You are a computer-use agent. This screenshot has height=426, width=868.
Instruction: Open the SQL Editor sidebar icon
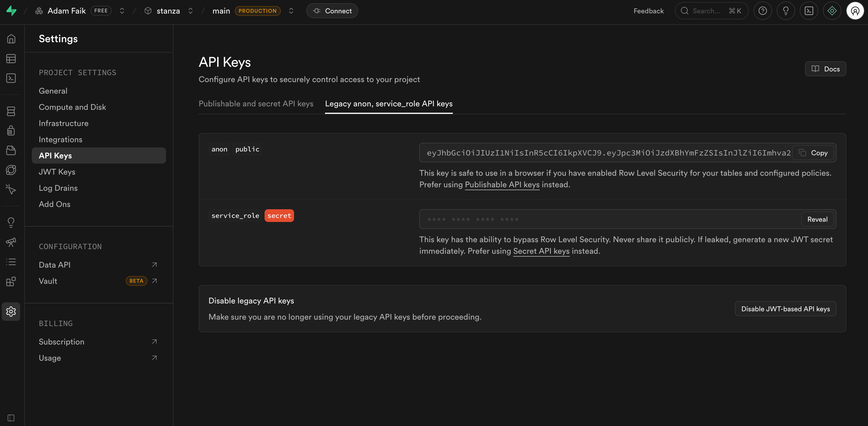[x=11, y=78]
